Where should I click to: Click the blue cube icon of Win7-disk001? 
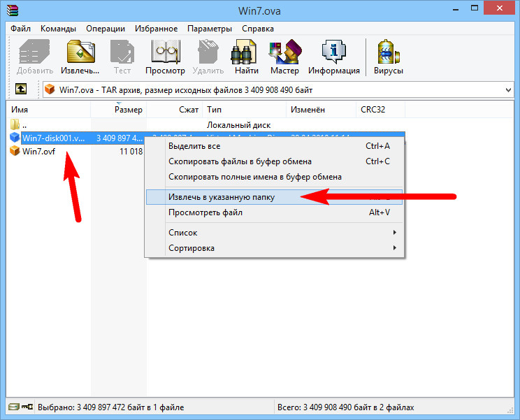15,137
